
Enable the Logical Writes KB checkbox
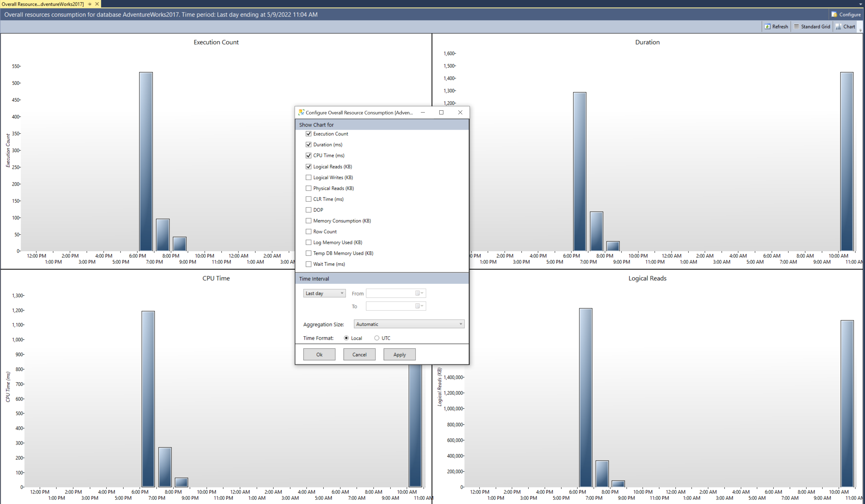click(308, 177)
